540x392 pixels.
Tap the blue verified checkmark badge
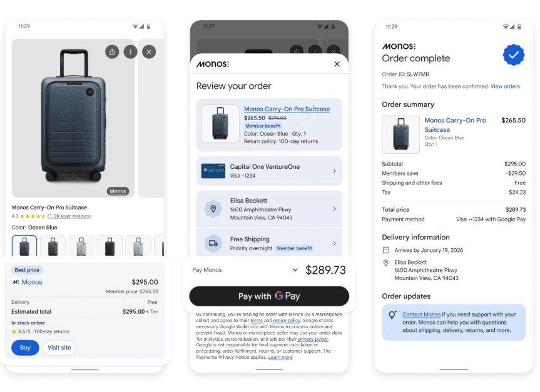tap(514, 55)
